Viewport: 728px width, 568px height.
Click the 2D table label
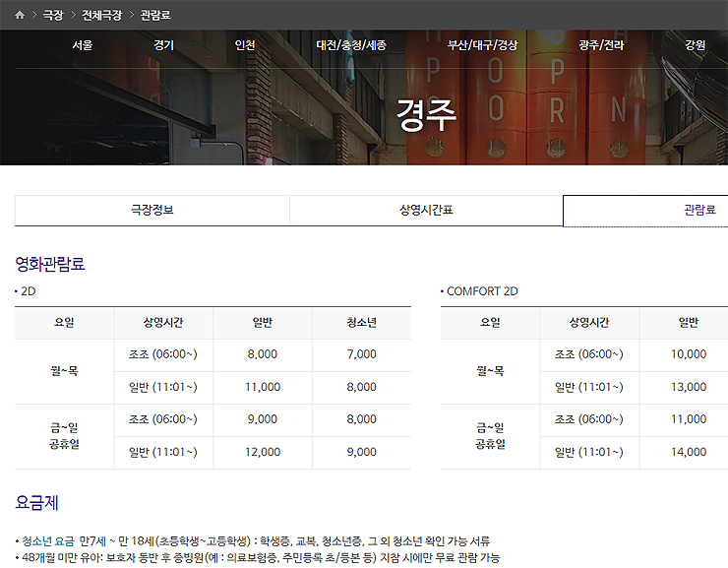coord(28,291)
